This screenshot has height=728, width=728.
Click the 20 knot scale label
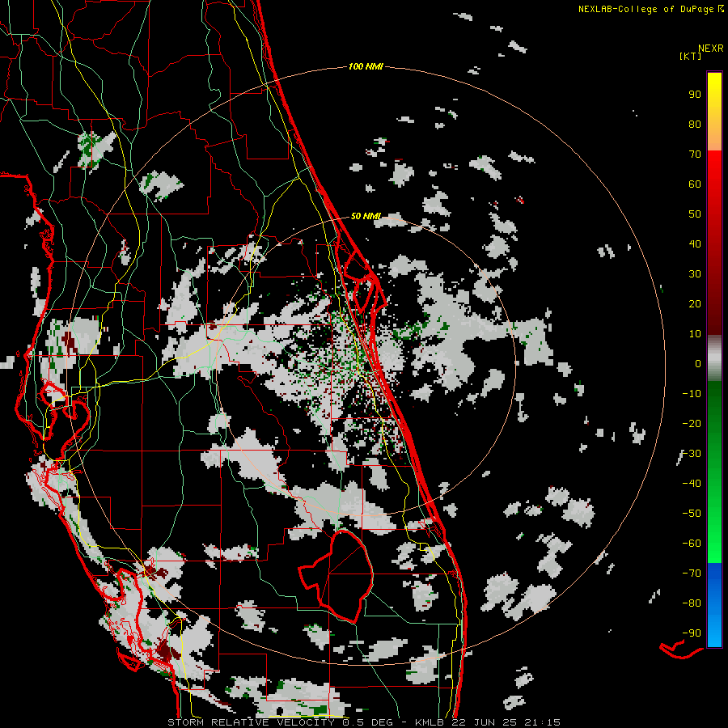pyautogui.click(x=695, y=304)
